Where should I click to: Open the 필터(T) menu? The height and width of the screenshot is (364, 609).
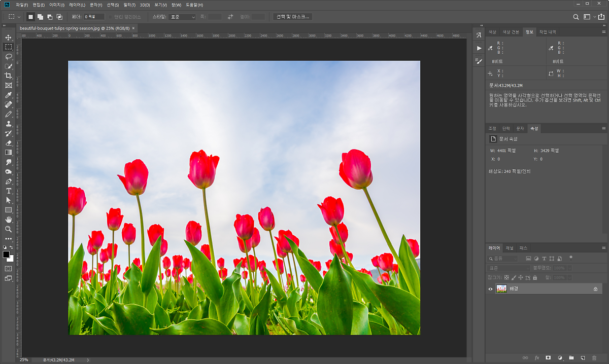[x=129, y=5]
